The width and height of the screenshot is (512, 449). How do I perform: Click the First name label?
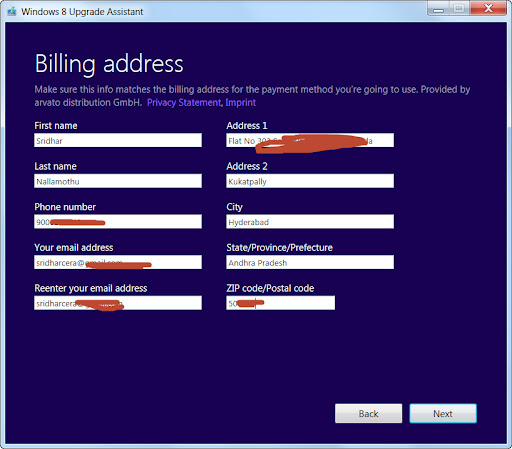pos(56,126)
